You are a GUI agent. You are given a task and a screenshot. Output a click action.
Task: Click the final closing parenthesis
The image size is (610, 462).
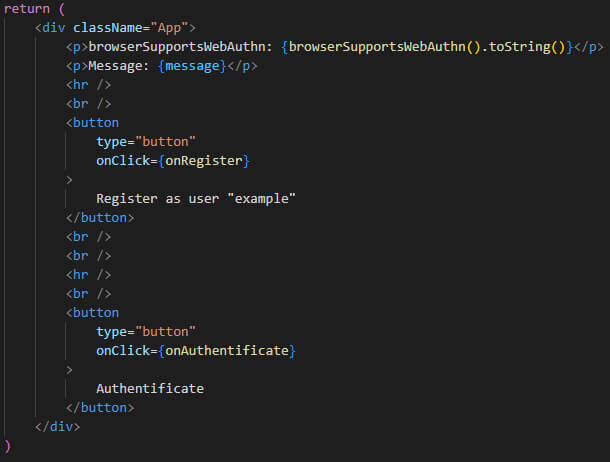tap(8, 445)
